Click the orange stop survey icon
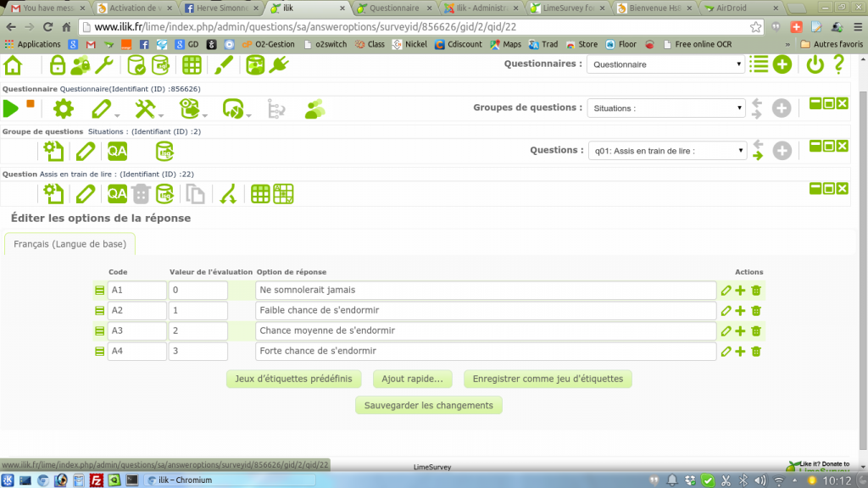The image size is (868, 488). pos(31,103)
